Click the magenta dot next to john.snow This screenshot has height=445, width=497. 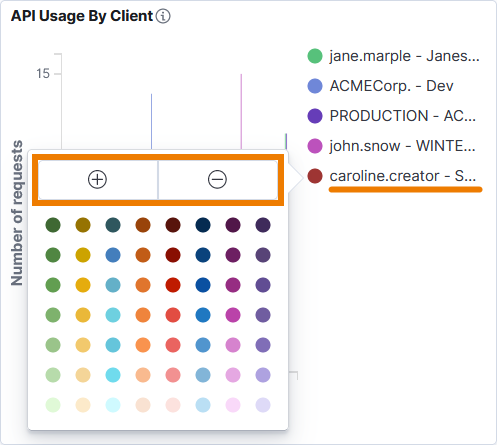(315, 146)
